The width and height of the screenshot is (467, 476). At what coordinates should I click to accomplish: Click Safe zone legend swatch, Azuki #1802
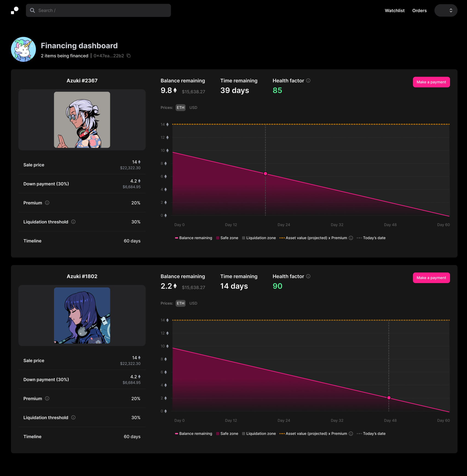pyautogui.click(x=218, y=434)
